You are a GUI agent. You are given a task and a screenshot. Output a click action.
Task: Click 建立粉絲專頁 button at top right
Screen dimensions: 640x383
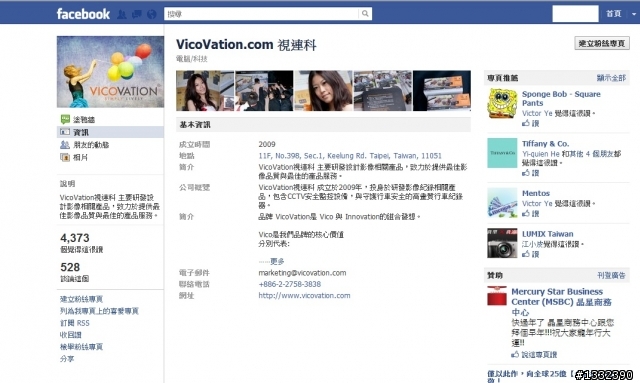coord(602,43)
